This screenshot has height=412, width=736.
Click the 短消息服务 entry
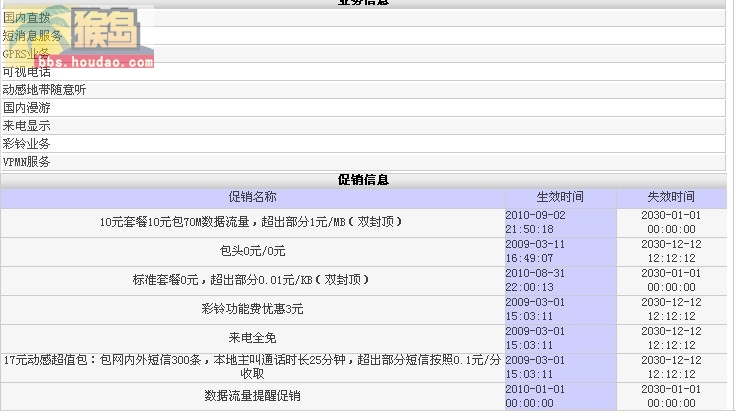click(363, 36)
